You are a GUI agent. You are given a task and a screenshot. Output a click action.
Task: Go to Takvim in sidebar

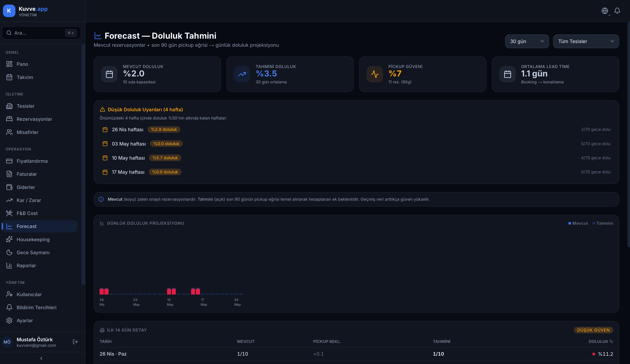(x=39, y=77)
